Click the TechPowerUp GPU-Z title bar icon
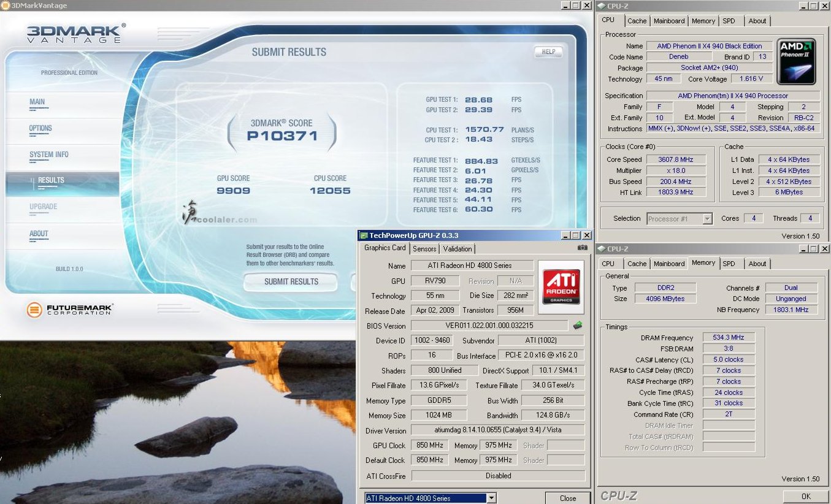831x504 pixels. tap(364, 235)
